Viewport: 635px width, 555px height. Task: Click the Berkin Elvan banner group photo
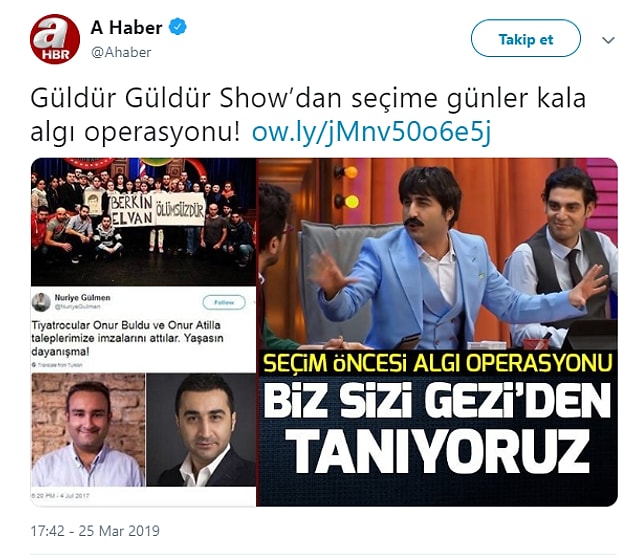coord(143,222)
